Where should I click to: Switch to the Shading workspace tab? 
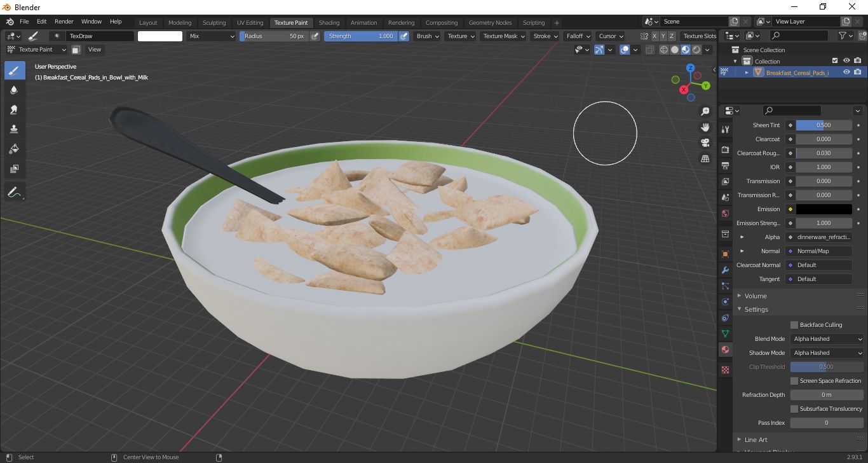[x=329, y=23]
